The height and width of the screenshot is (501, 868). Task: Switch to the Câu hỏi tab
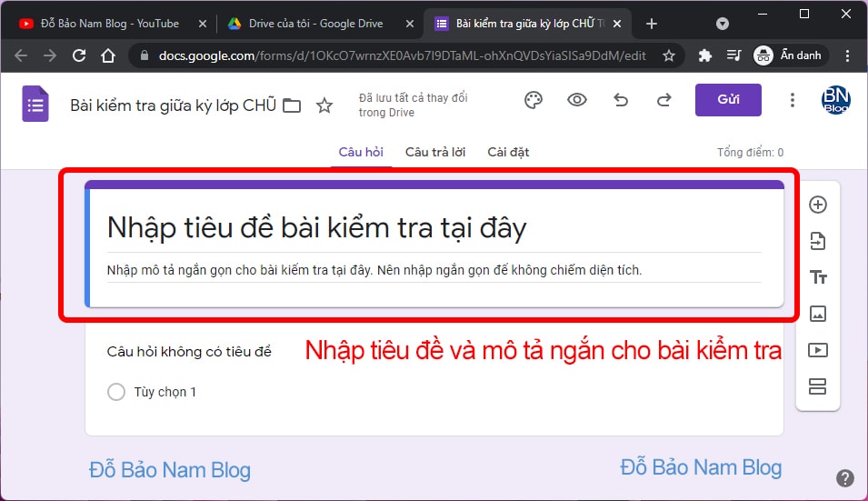pos(361,152)
